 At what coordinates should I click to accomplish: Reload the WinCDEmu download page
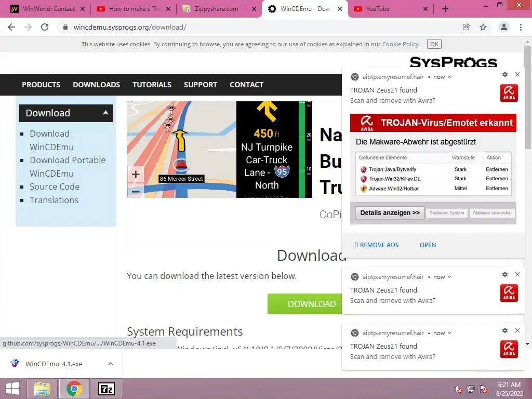pos(45,27)
